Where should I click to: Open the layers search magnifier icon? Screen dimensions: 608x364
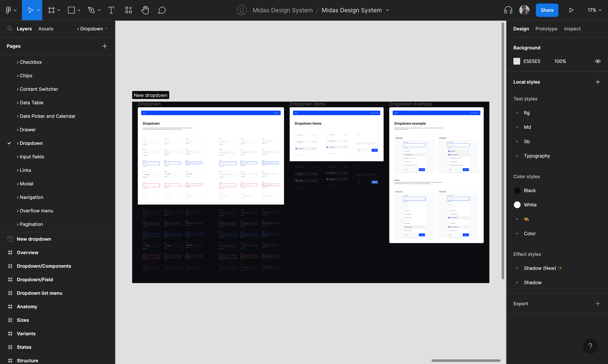click(10, 29)
